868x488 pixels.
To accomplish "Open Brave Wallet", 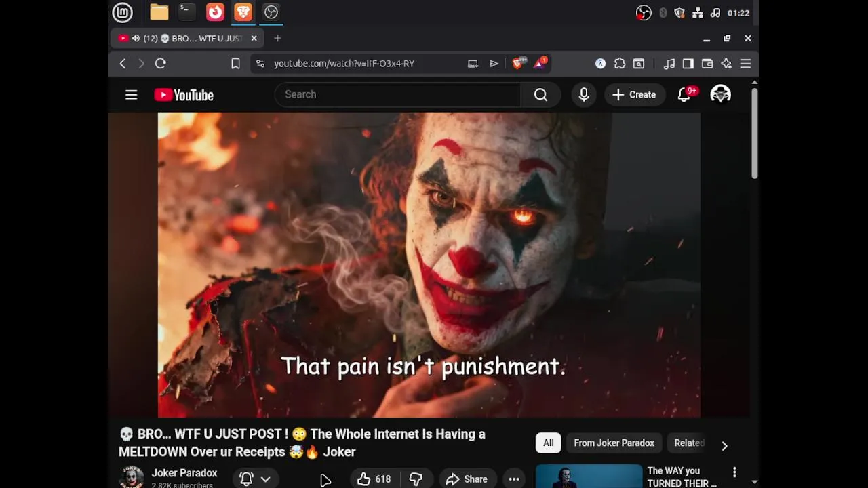I will click(707, 64).
